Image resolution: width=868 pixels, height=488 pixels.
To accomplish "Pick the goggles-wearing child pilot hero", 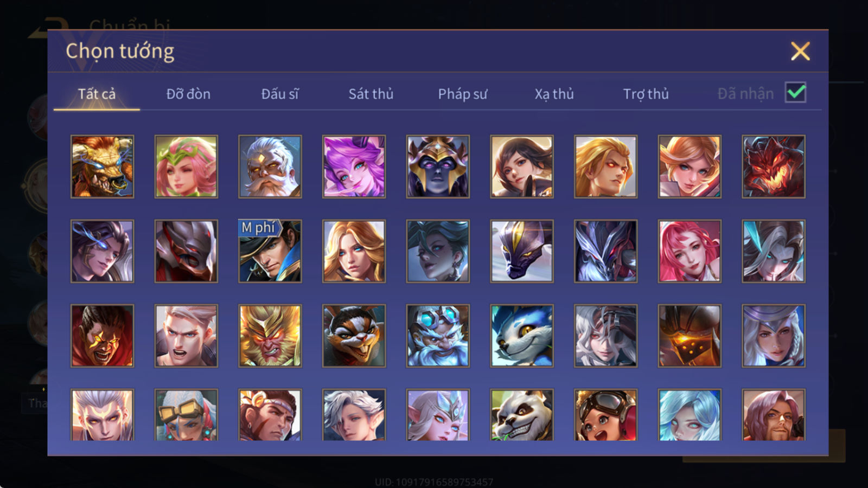I will tap(605, 415).
